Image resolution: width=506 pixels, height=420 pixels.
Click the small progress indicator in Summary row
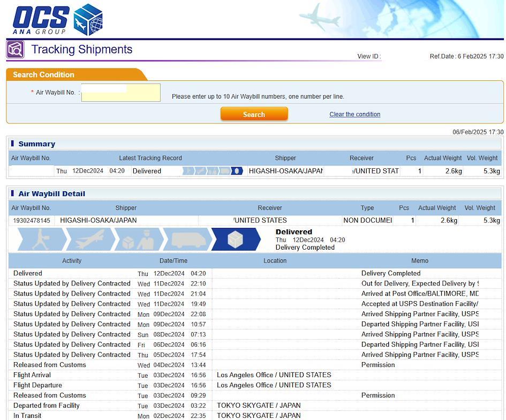(x=213, y=171)
